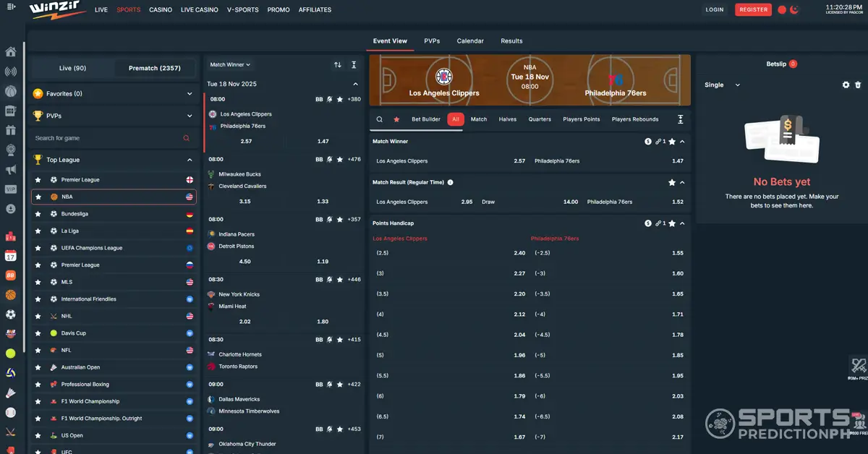Toggle dark mode with the moon icon
The image size is (868, 454).
(x=793, y=10)
